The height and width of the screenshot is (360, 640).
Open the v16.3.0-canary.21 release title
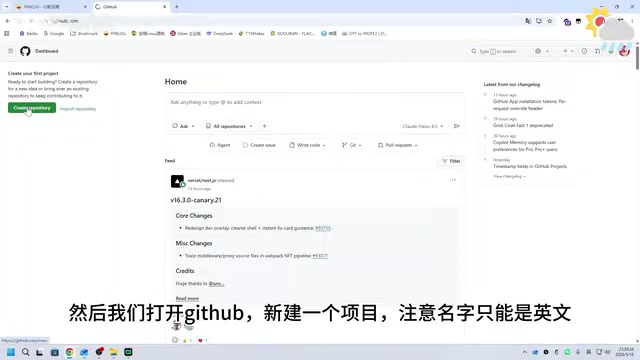point(196,200)
